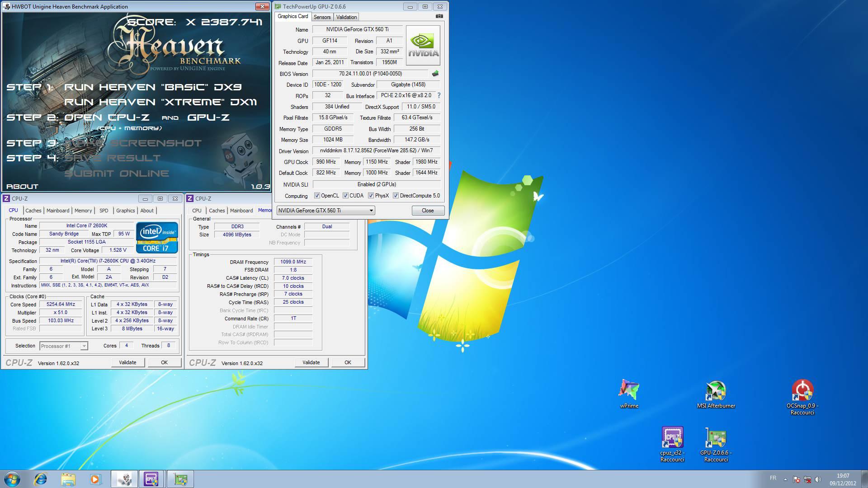Open Windows Media Player from the taskbar
This screenshot has width=868, height=488.
(95, 479)
